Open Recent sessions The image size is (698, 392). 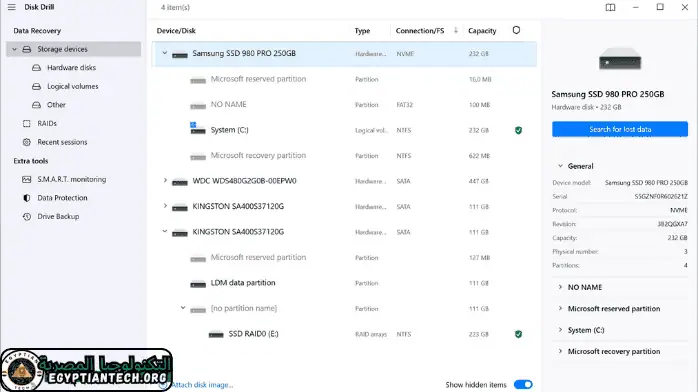click(x=62, y=142)
